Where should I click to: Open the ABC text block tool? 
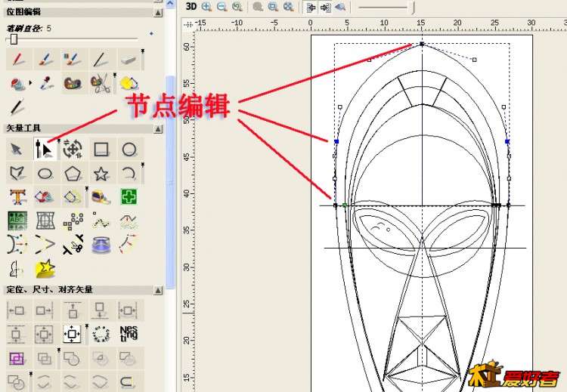17,221
